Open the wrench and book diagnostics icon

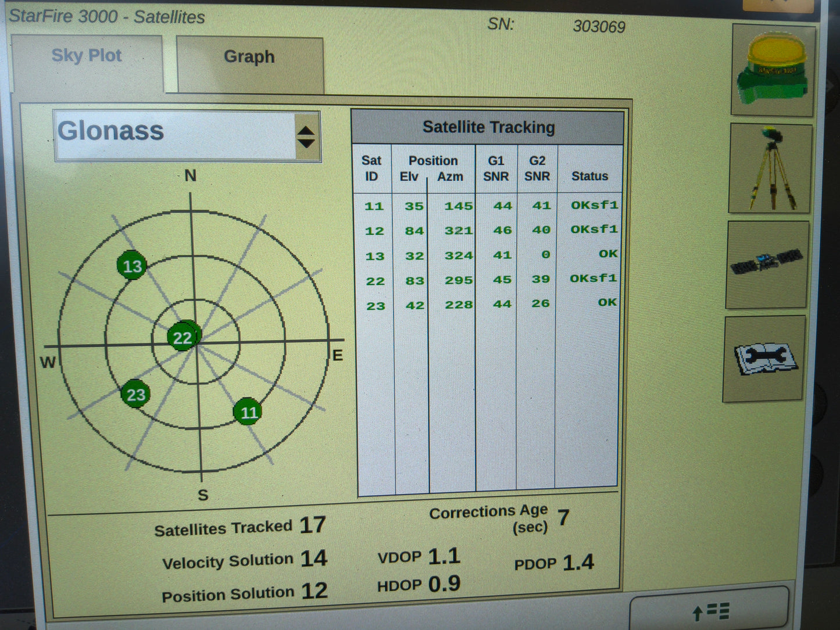click(x=765, y=359)
